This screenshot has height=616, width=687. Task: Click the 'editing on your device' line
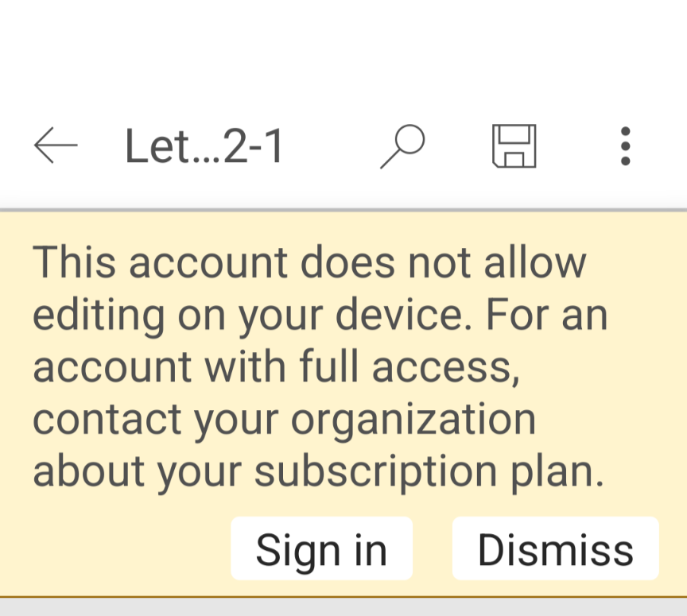[x=320, y=314]
